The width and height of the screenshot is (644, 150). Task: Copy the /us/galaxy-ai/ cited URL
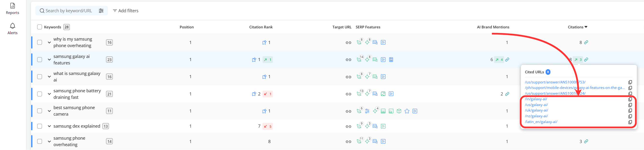click(630, 105)
